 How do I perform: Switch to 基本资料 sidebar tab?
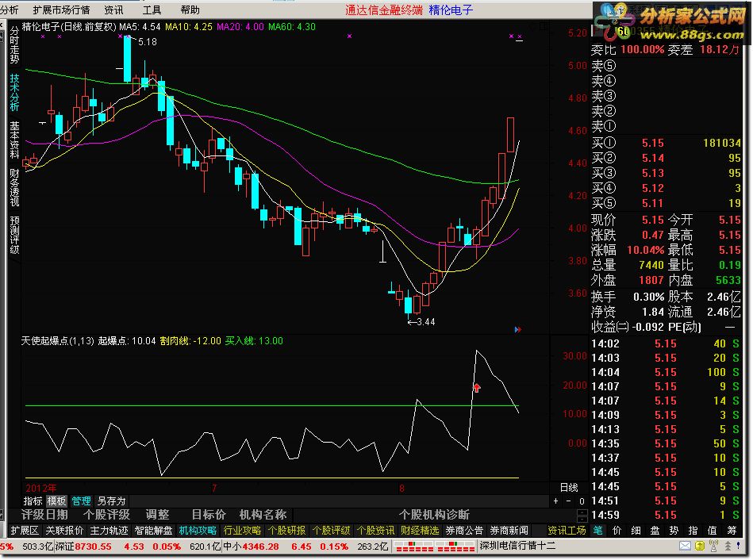[x=14, y=140]
